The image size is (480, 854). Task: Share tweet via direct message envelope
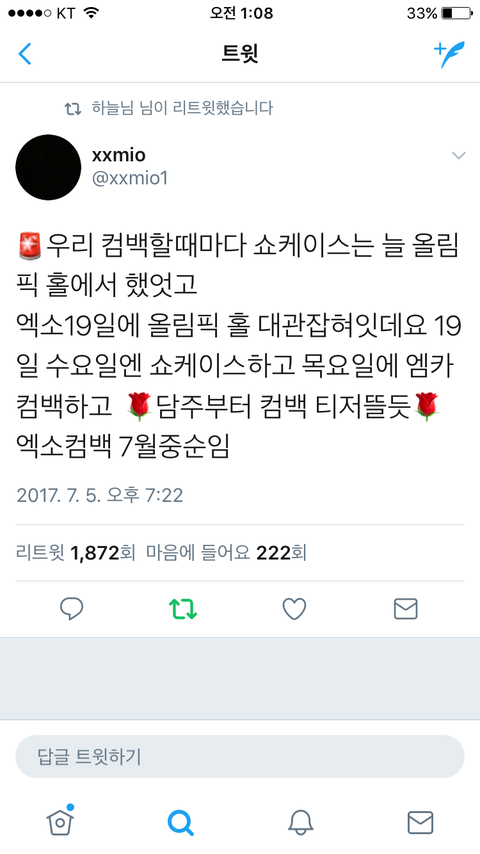[x=406, y=609]
